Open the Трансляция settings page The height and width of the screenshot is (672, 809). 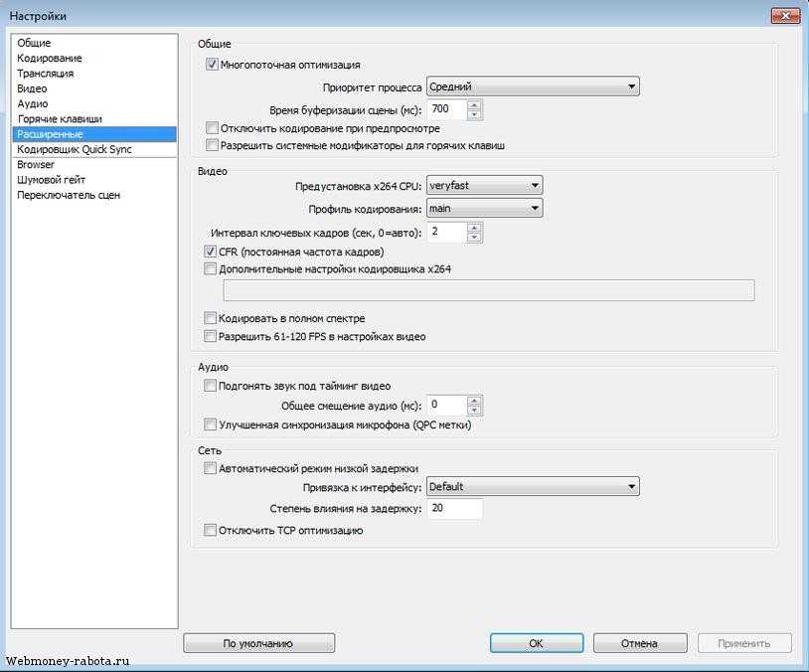pos(46,74)
